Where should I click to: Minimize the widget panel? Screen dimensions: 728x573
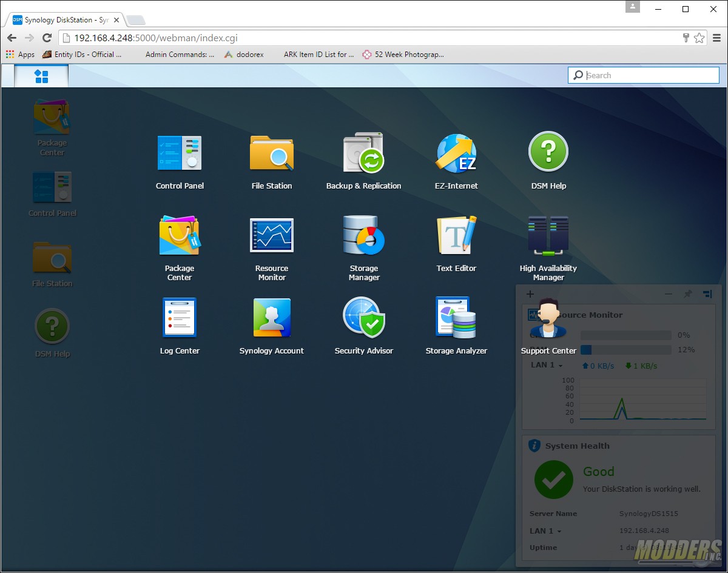tap(669, 294)
